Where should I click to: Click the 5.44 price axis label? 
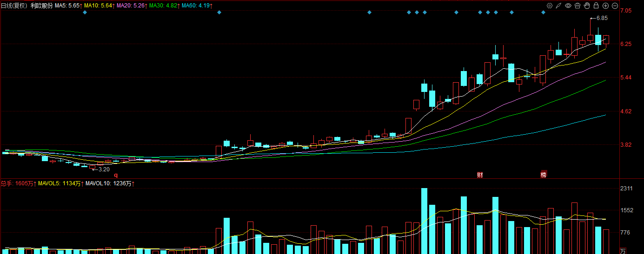coord(625,78)
